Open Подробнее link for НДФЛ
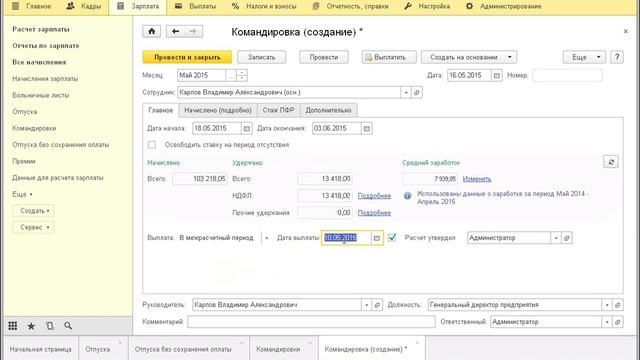The image size is (640, 360). point(374,196)
